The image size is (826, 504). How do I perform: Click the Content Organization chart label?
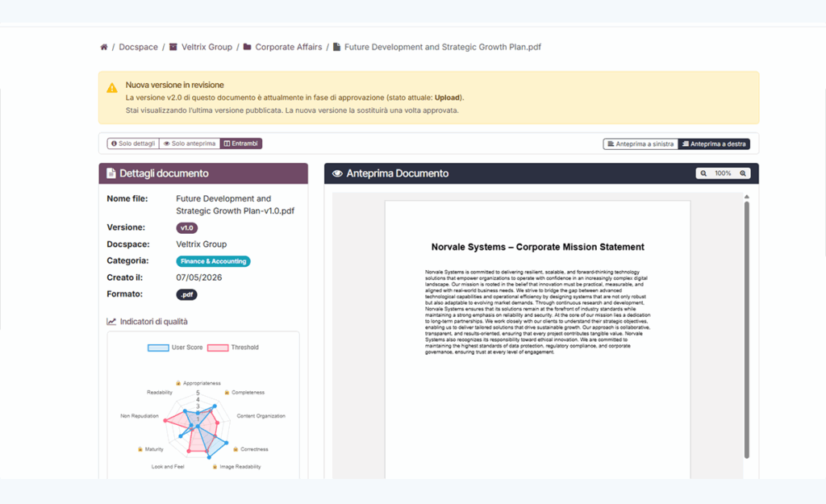pos(261,416)
